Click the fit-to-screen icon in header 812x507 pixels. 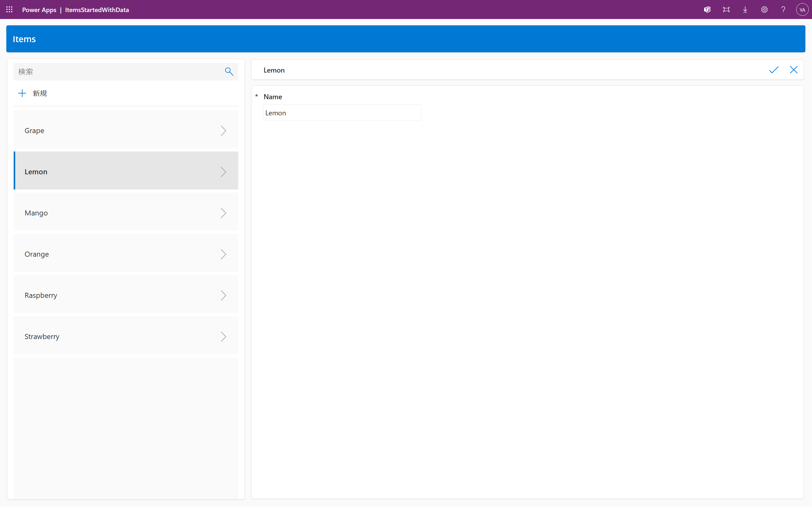pyautogui.click(x=726, y=10)
